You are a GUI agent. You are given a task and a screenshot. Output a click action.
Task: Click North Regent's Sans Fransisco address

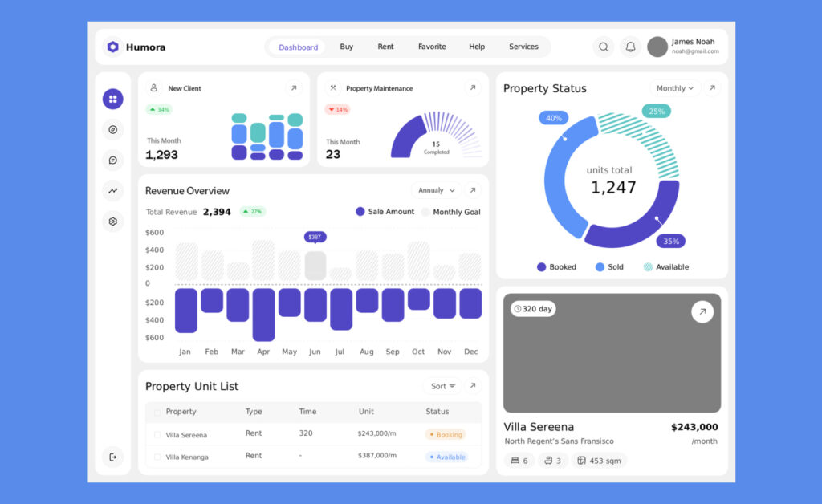coord(559,441)
